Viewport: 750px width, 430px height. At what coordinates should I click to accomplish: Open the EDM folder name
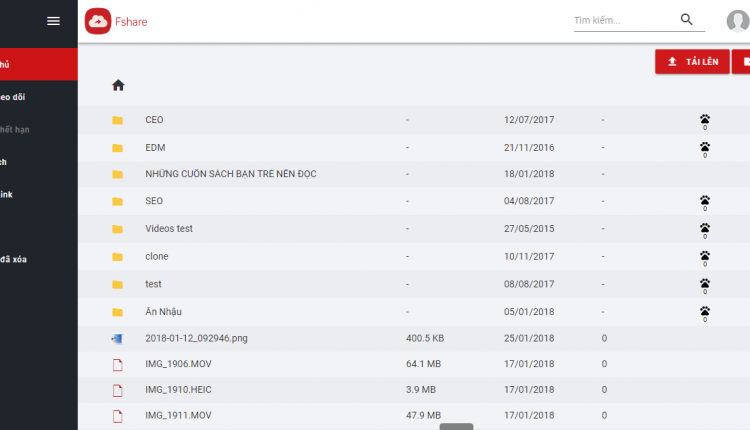point(155,147)
